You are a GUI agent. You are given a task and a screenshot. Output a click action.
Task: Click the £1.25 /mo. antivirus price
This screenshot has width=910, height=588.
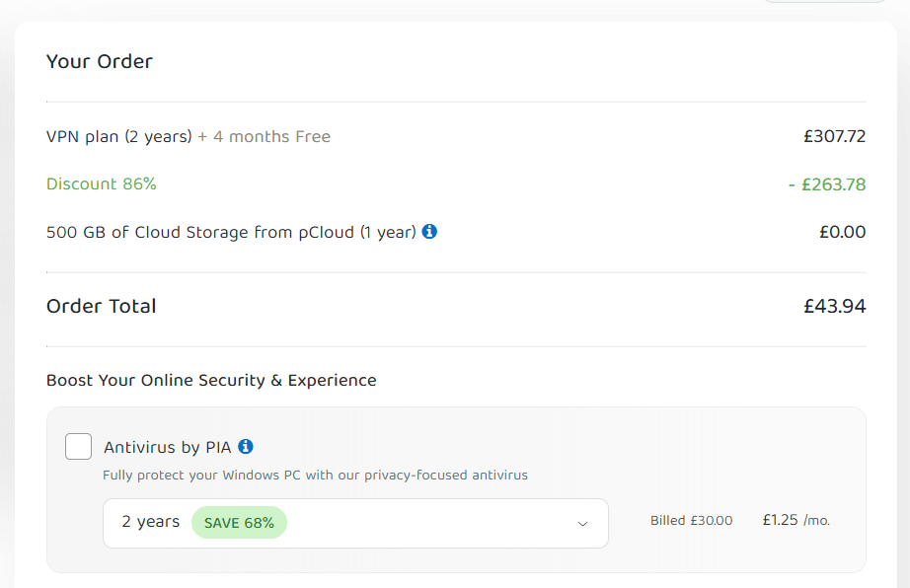click(x=796, y=520)
